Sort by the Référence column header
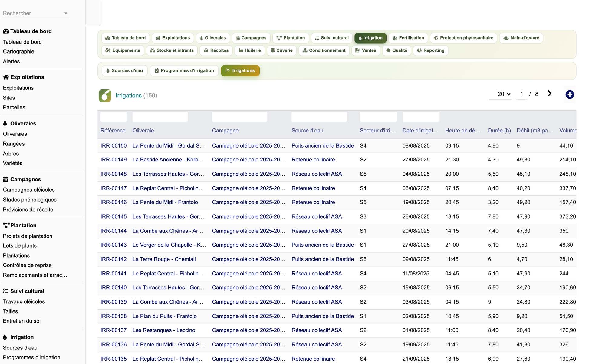The height and width of the screenshot is (364, 589). [x=113, y=131]
